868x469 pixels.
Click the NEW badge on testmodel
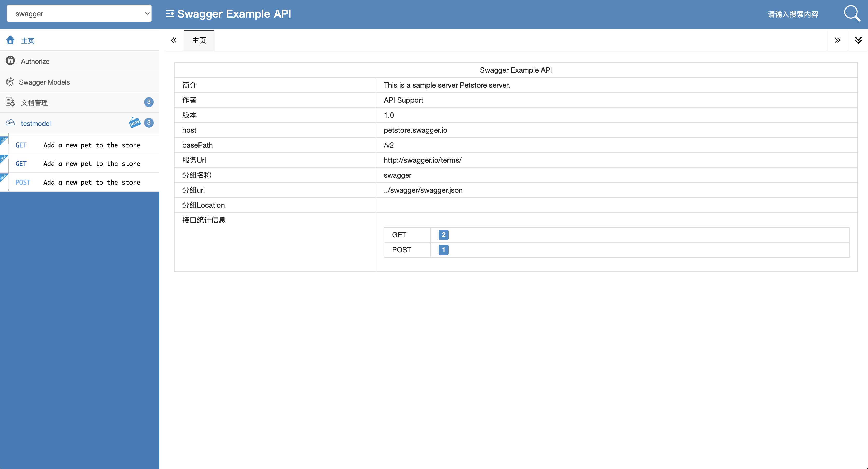click(135, 123)
